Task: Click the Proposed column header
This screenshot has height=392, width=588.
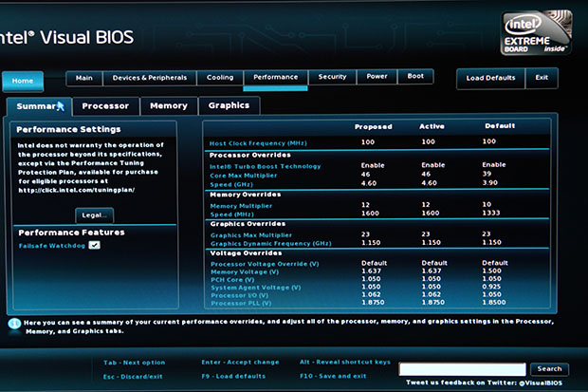Action: (x=374, y=127)
